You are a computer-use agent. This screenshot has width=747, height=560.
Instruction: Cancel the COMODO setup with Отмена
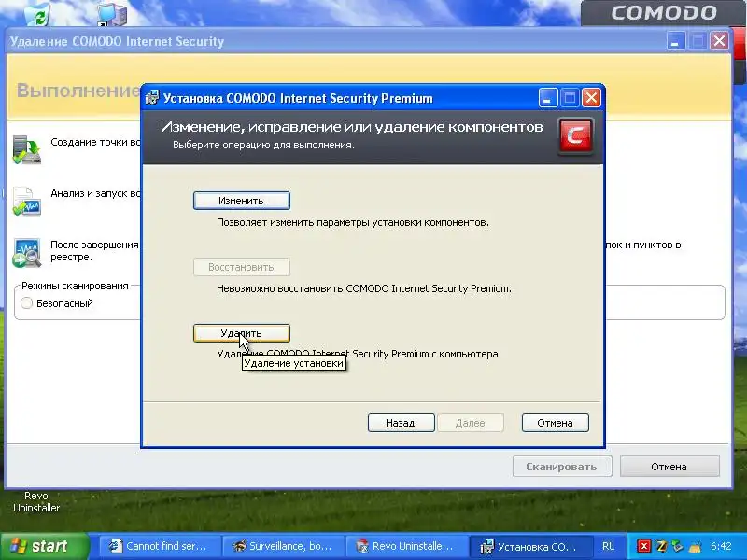coord(555,423)
